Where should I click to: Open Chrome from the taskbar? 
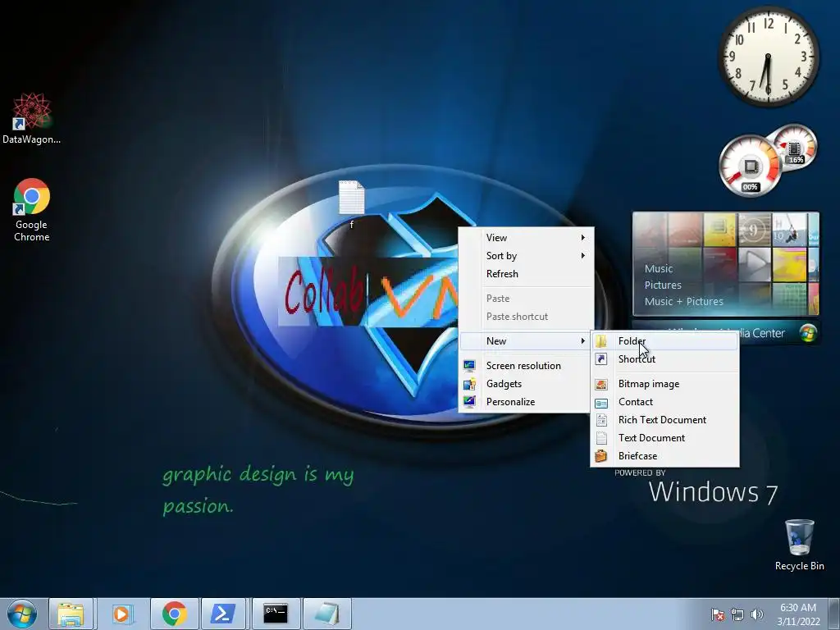pyautogui.click(x=174, y=614)
